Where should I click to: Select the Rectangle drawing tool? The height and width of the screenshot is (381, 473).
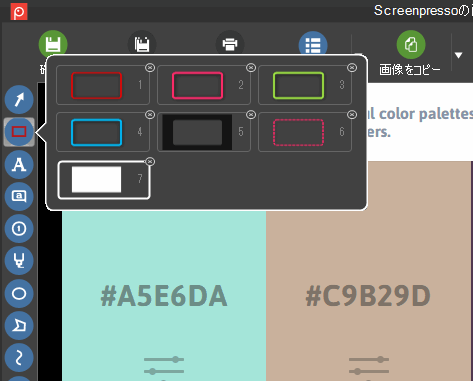19,132
